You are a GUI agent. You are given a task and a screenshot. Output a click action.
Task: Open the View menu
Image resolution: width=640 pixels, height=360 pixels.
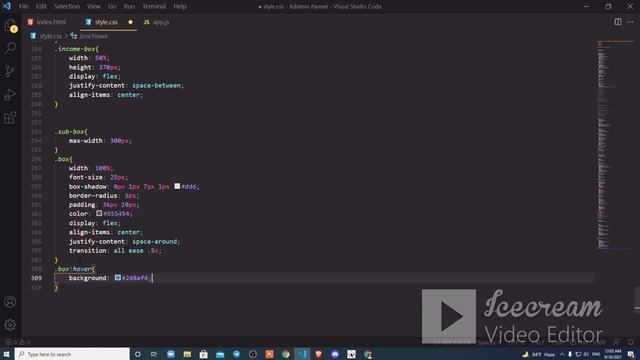click(x=94, y=6)
